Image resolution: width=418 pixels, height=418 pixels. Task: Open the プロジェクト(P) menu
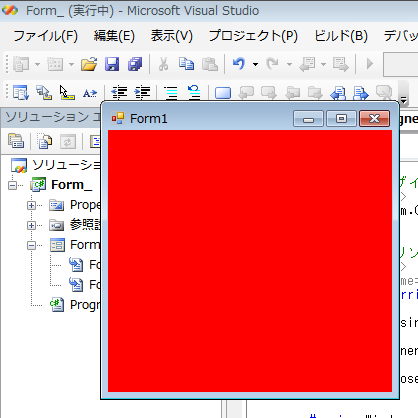pyautogui.click(x=253, y=36)
